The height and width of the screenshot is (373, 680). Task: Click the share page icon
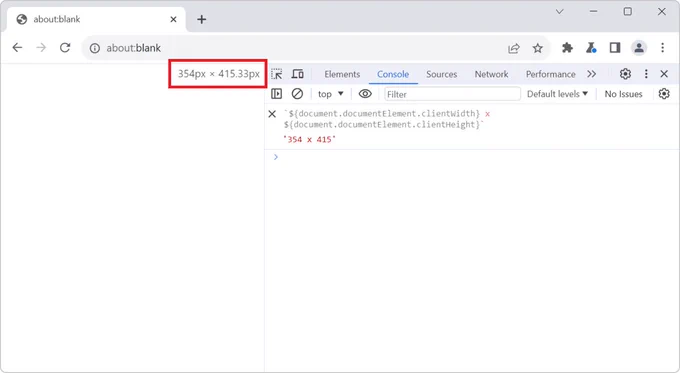(514, 48)
